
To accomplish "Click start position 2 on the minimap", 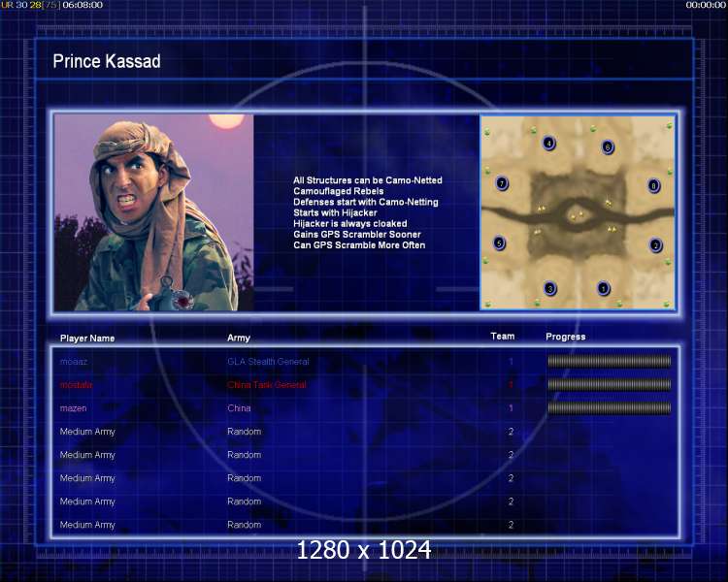I will click(655, 245).
